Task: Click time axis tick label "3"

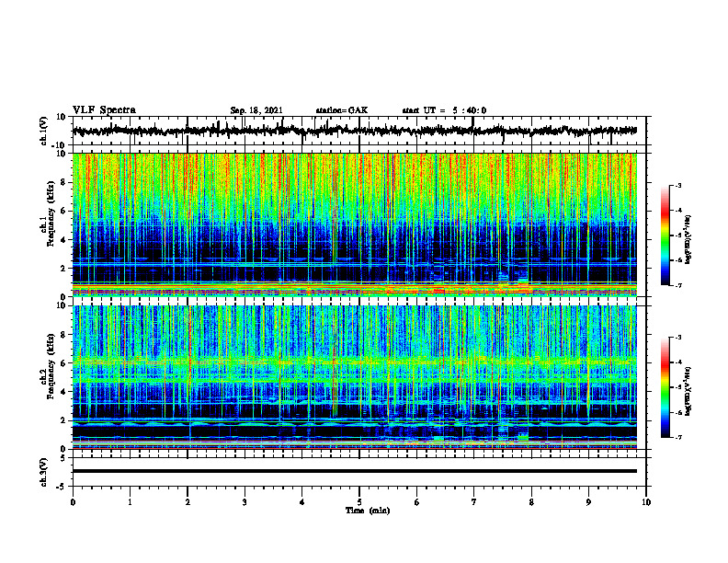Action: click(245, 502)
